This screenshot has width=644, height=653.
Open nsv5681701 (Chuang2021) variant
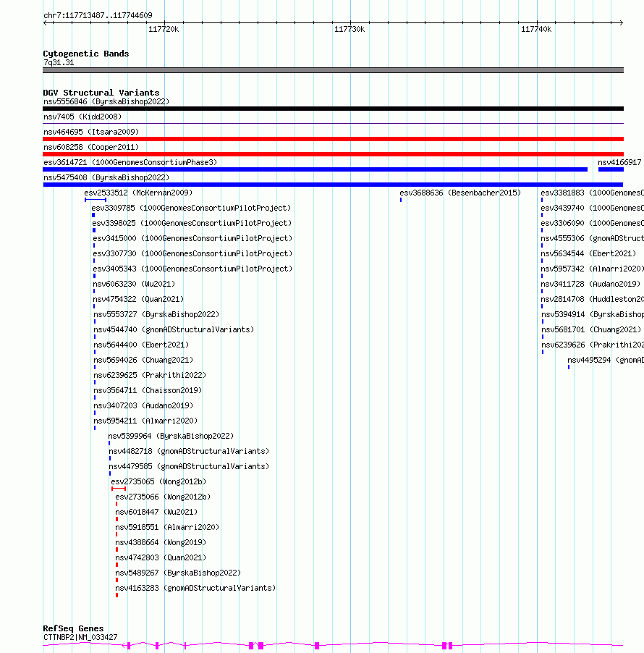point(591,329)
